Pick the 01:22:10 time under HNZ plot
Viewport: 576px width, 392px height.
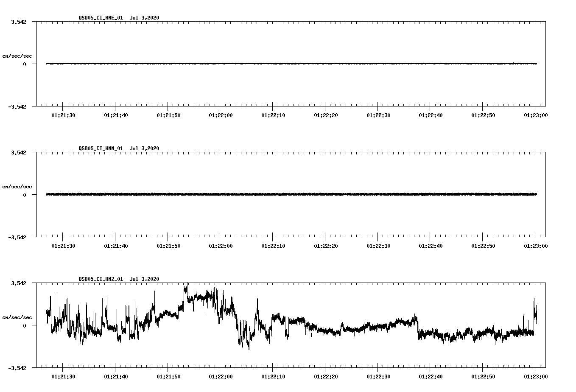click(273, 376)
